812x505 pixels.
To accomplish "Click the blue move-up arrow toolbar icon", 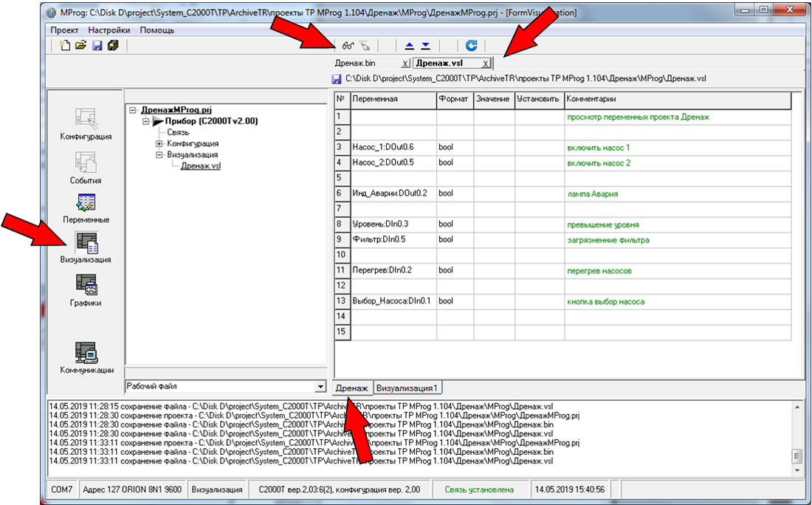I will tap(410, 45).
